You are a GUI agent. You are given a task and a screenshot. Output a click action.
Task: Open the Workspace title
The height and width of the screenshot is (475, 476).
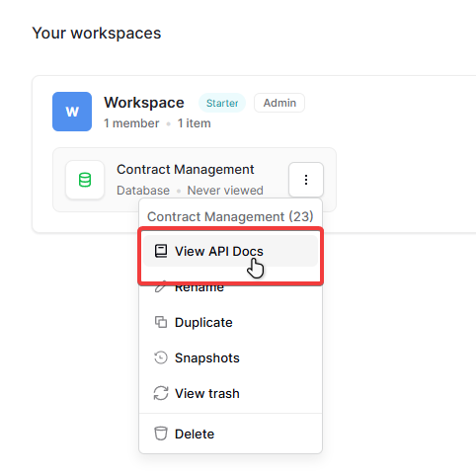144,103
